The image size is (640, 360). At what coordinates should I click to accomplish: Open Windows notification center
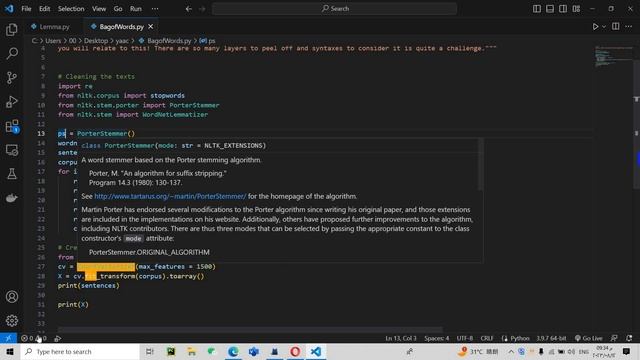coord(627,351)
